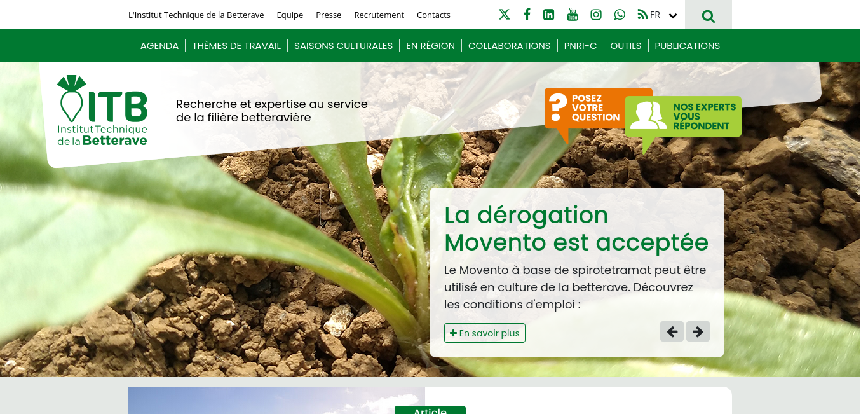Go to next slide arrow

pos(698,331)
